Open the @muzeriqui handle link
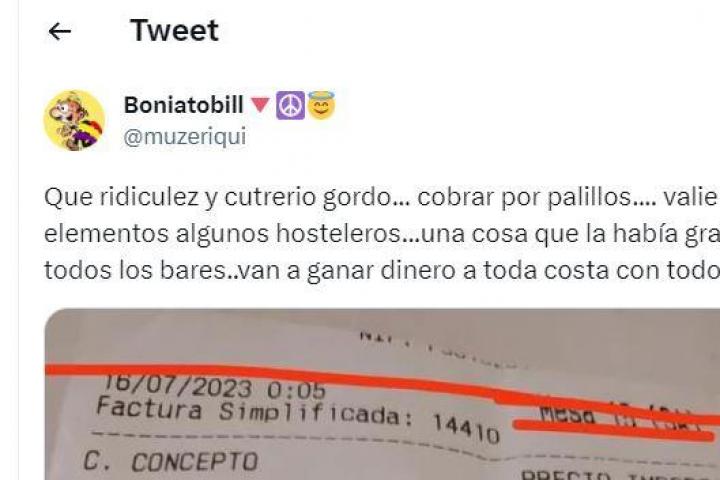The height and width of the screenshot is (480, 720). [185, 136]
